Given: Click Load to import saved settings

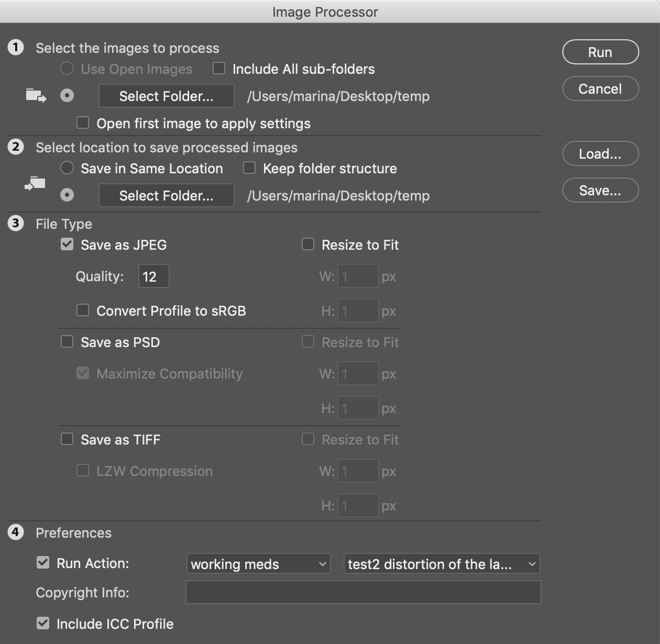Looking at the screenshot, I should click(x=600, y=153).
